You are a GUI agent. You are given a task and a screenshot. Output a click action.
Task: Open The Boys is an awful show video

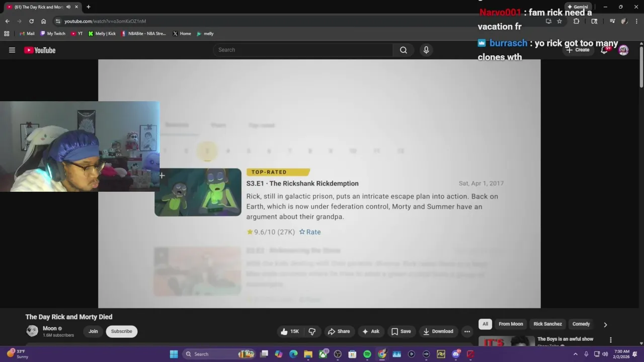coord(565,339)
